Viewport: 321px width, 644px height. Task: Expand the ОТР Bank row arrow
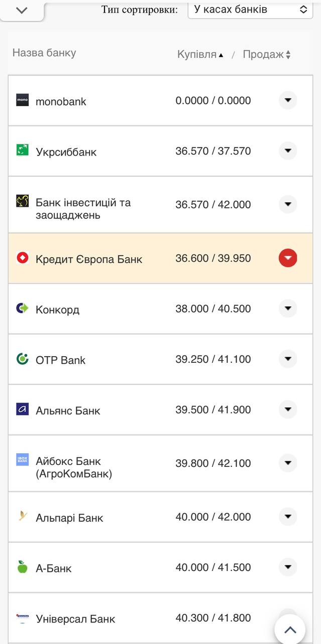(x=287, y=359)
